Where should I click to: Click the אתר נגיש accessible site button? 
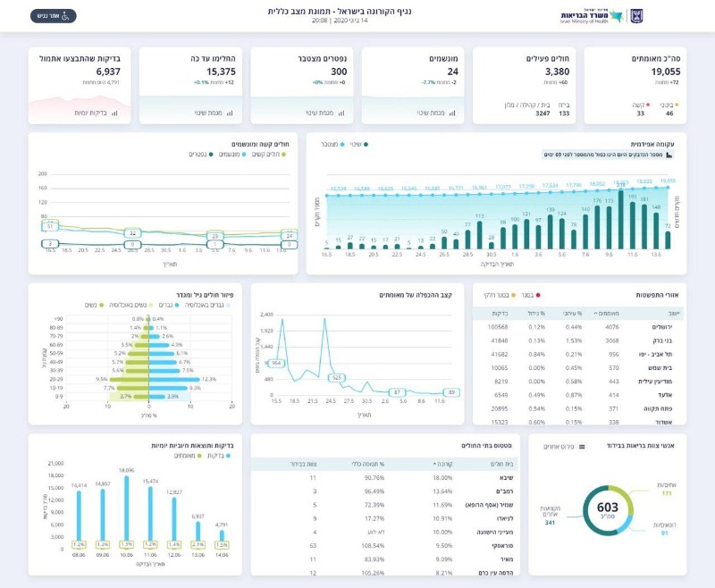[54, 16]
